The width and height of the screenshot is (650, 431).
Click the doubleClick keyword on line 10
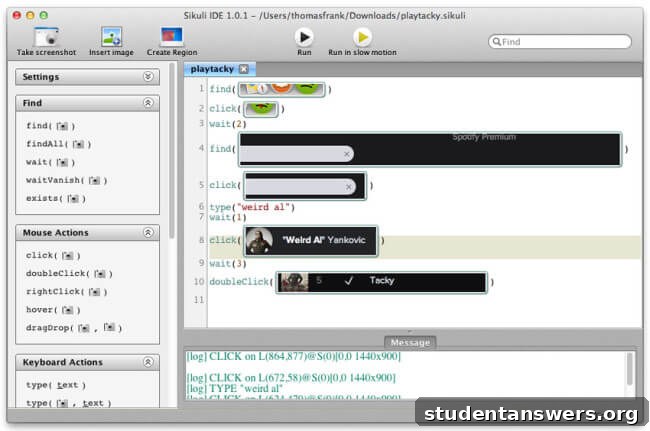click(x=239, y=282)
